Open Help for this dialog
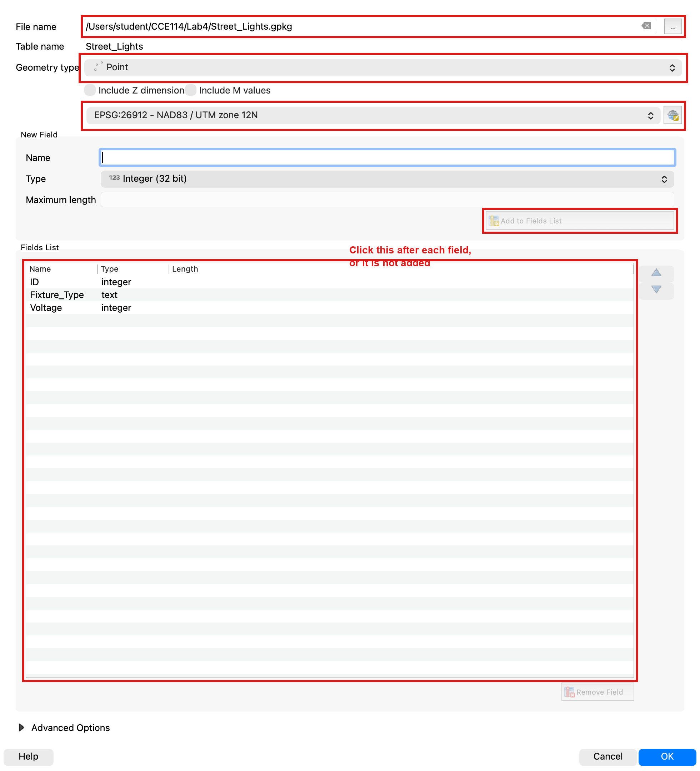 tap(28, 756)
